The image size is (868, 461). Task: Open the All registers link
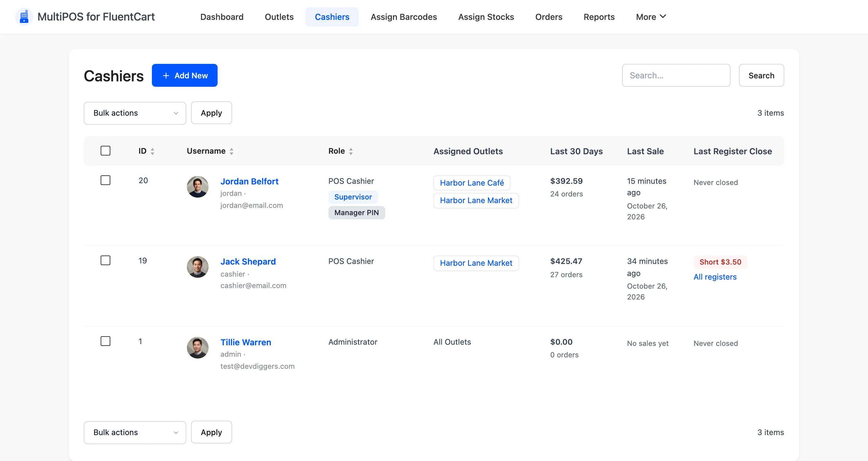(715, 277)
